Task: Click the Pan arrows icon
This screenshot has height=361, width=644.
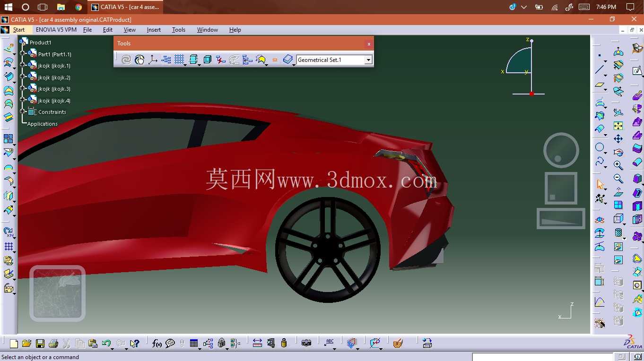Action: [618, 138]
